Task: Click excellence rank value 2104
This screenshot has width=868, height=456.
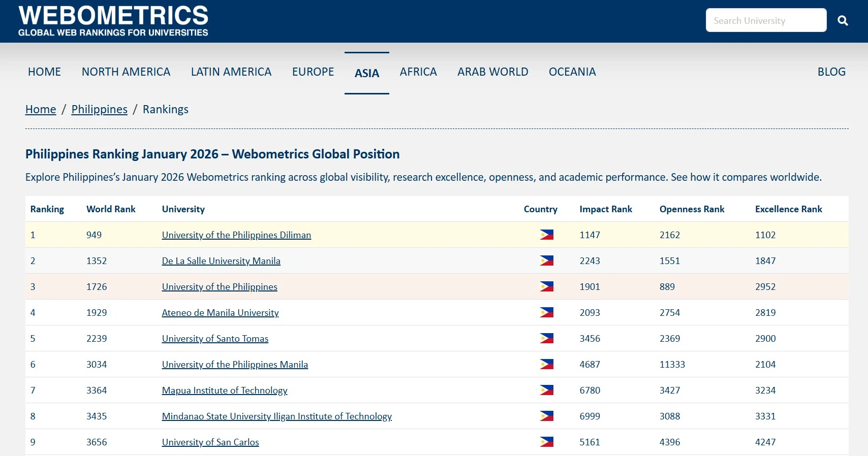Action: [765, 364]
